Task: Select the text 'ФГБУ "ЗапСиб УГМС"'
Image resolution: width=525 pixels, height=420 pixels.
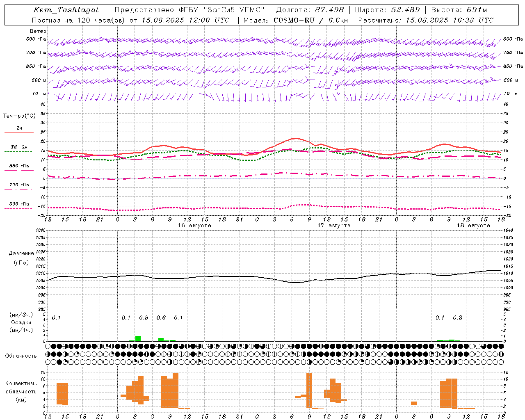Action: click(x=223, y=10)
